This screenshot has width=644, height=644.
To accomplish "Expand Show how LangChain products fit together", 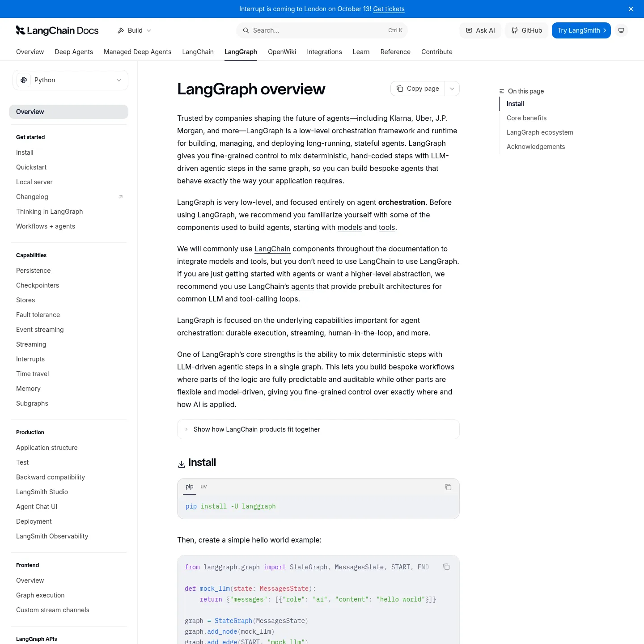I will [318, 429].
